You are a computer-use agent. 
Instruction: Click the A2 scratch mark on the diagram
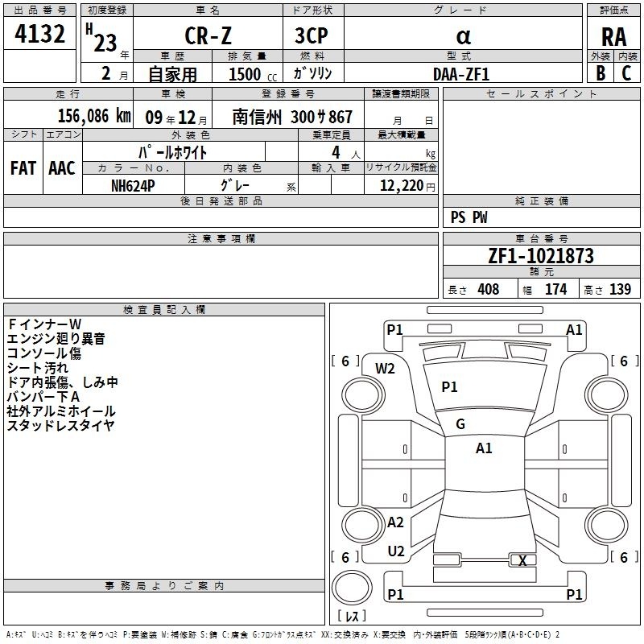point(395,522)
